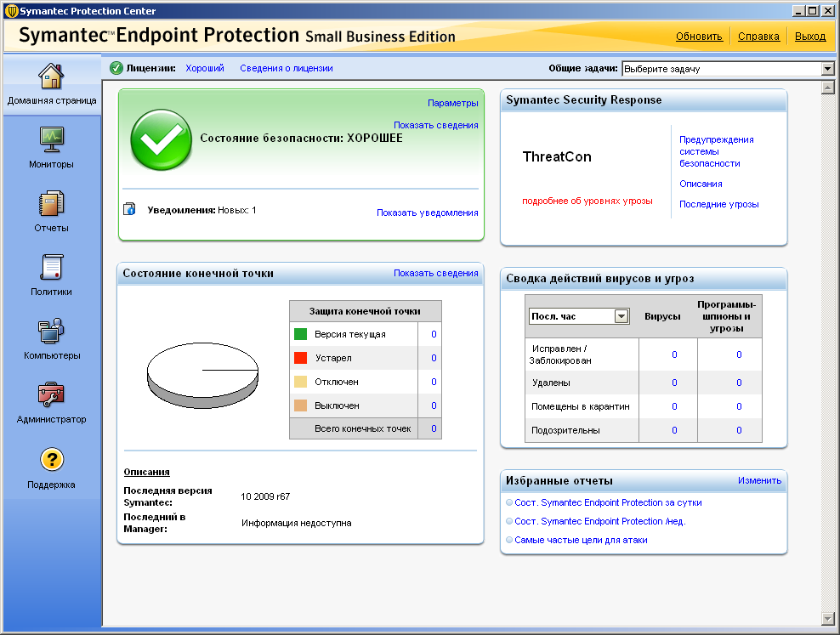Click the Обновить link in header
The height and width of the screenshot is (635, 840).
coord(699,37)
